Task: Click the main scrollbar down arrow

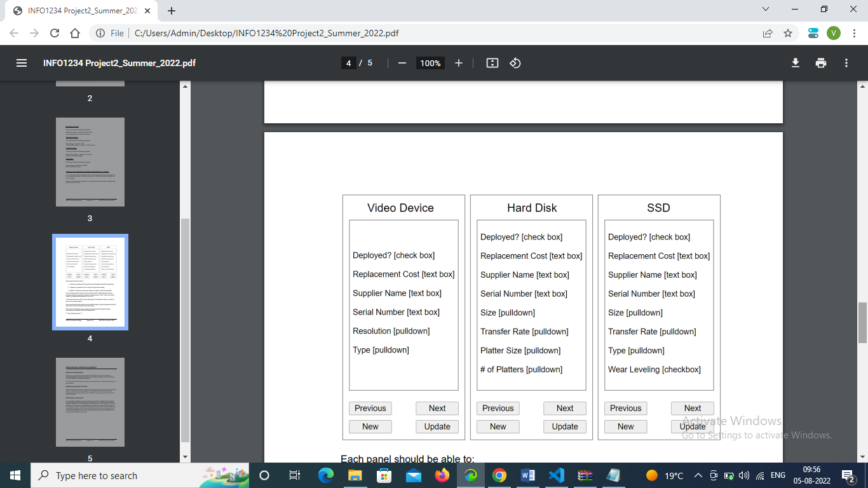Action: [862, 457]
